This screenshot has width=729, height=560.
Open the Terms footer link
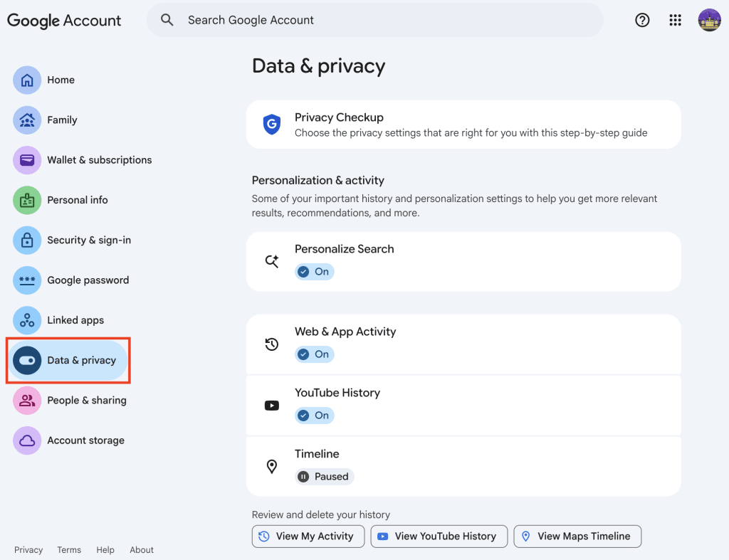click(69, 550)
